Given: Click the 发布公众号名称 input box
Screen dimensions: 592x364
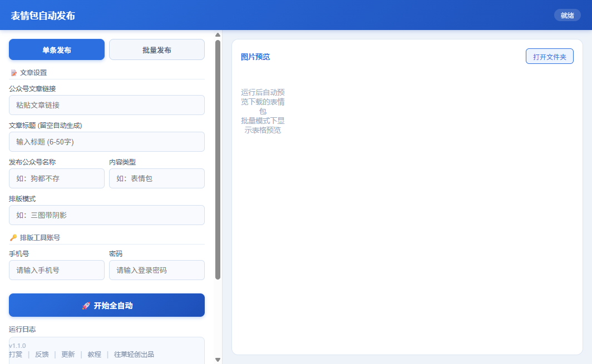Looking at the screenshot, I should 57,178.
